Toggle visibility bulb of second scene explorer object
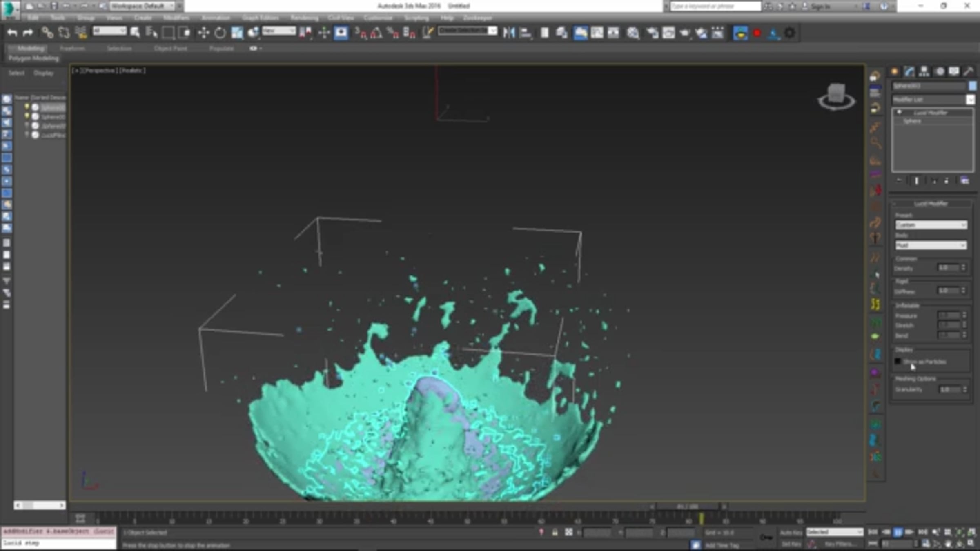 [x=27, y=116]
